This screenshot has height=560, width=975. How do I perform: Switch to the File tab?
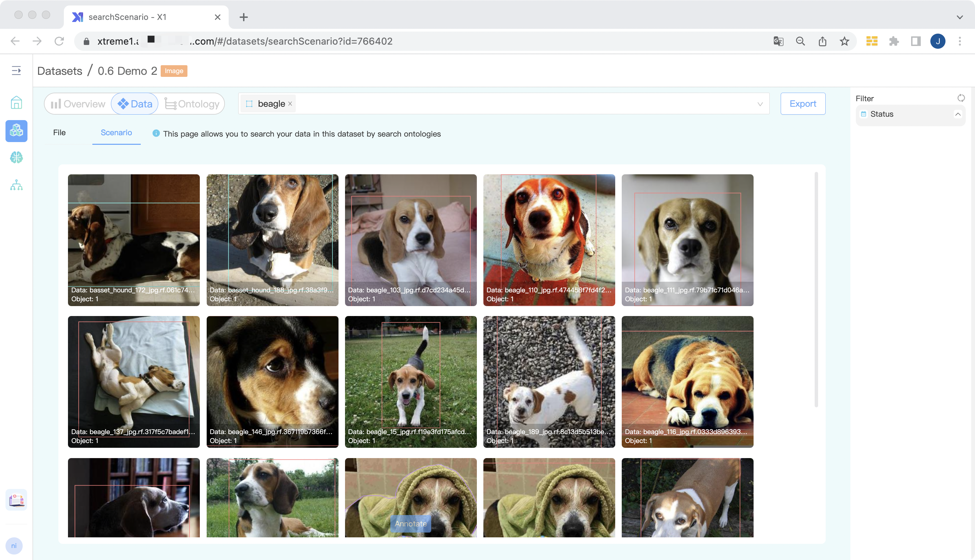59,133
